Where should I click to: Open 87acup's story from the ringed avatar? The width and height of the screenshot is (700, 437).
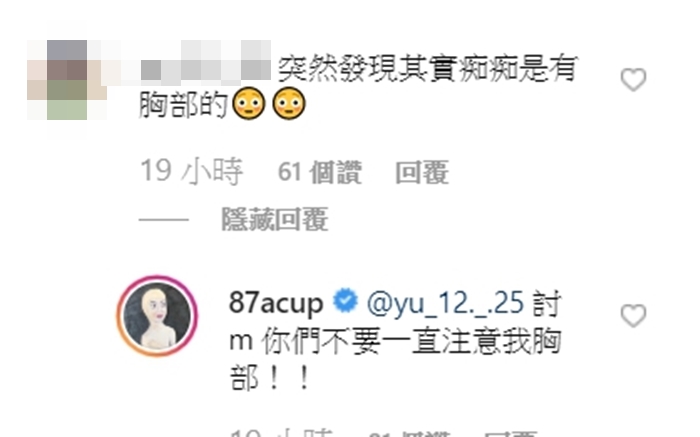click(157, 316)
